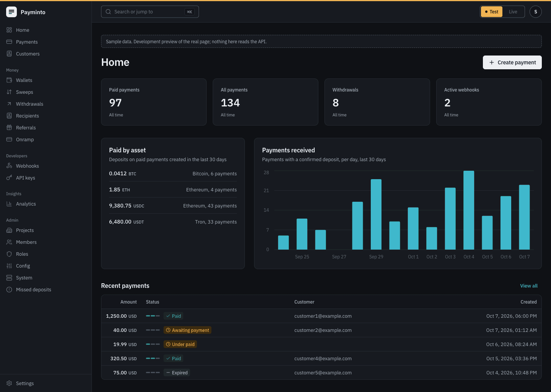Image resolution: width=551 pixels, height=392 pixels.
Task: Click the ⌘K shortcut badge
Action: (189, 12)
